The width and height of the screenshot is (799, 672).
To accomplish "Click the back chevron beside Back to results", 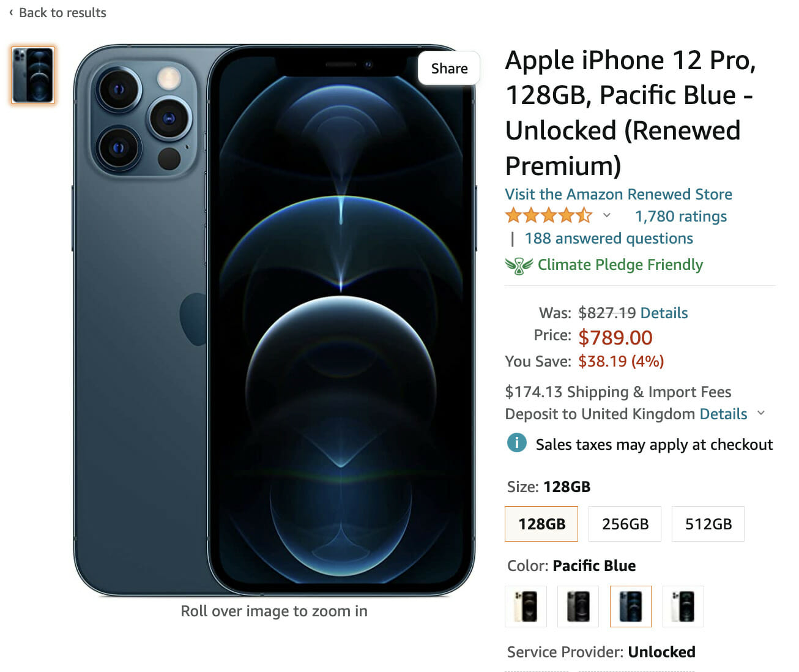I will (x=11, y=12).
